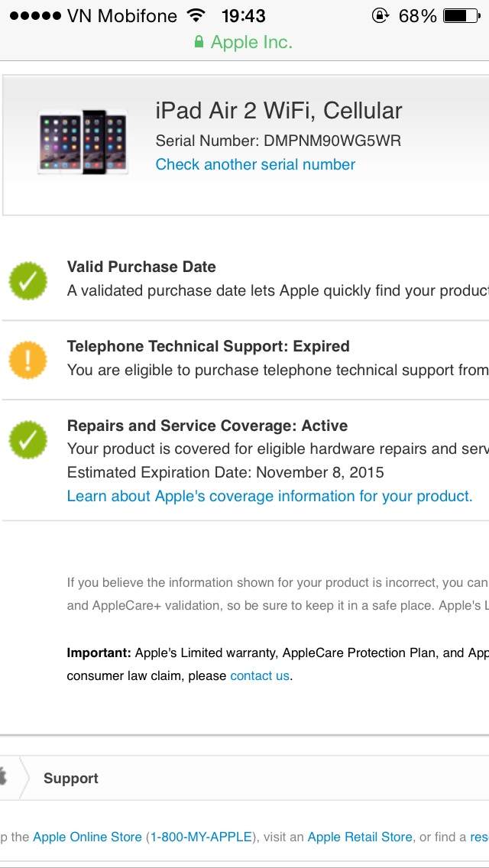489x868 pixels.
Task: Tap the Wi-Fi status icon
Action: [x=196, y=15]
